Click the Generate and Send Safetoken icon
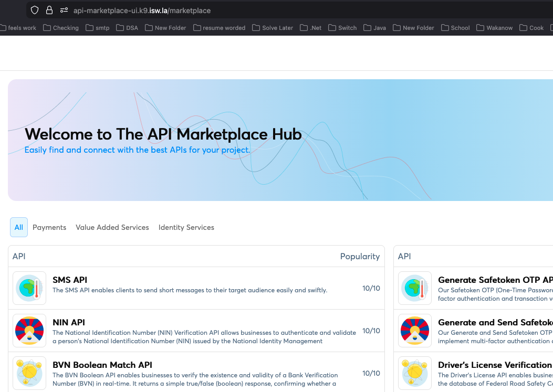Viewport: 553px width, 392px height. [415, 331]
